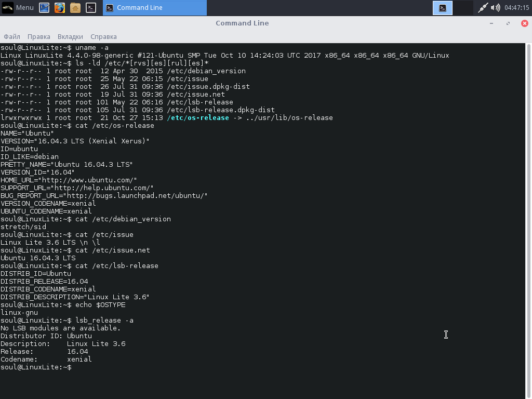Click the show desktop panel icon
Viewport: 532px width, 399px height.
(x=44, y=7)
